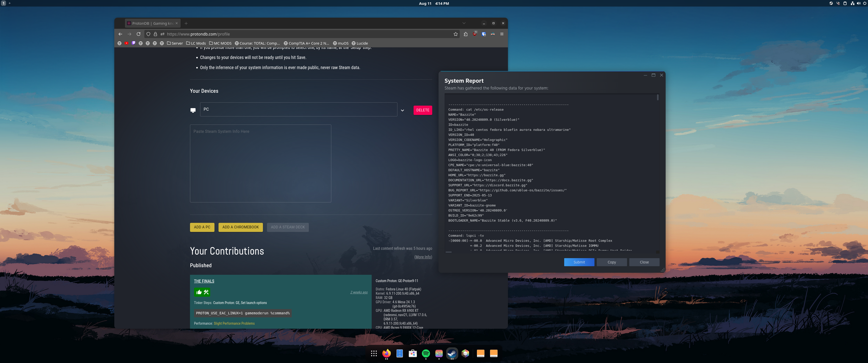
Task: Open the Firefox hamburger menu
Action: (502, 34)
